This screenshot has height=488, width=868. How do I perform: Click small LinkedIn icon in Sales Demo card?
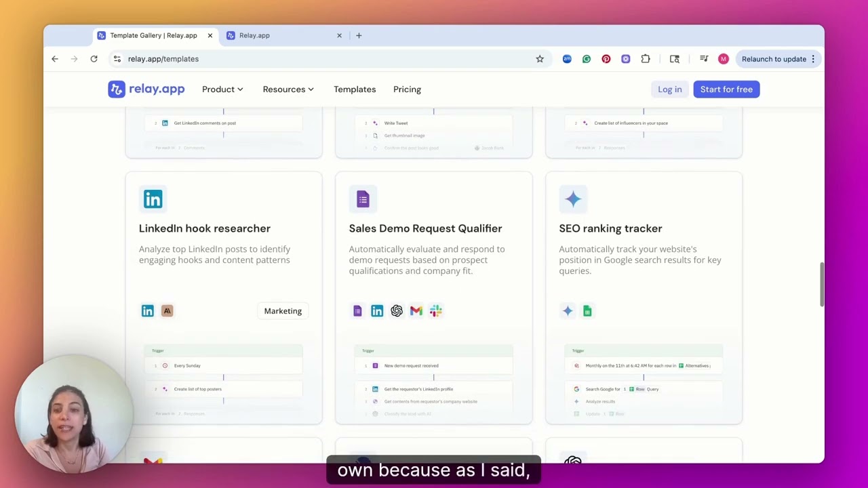tap(377, 311)
